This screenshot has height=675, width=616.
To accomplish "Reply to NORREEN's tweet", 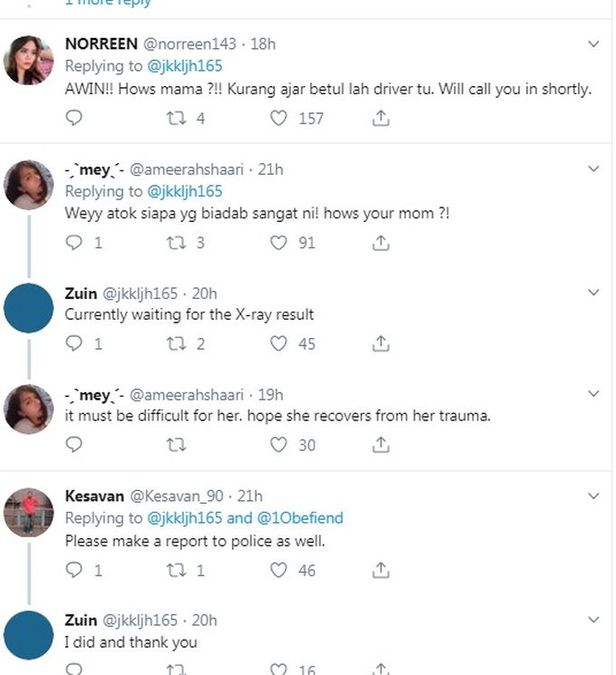I will pos(74,118).
